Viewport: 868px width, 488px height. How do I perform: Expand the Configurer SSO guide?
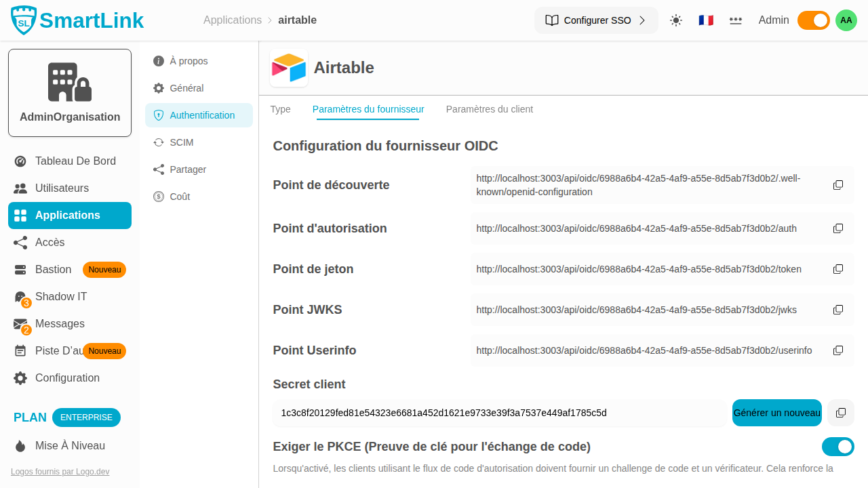tap(596, 20)
